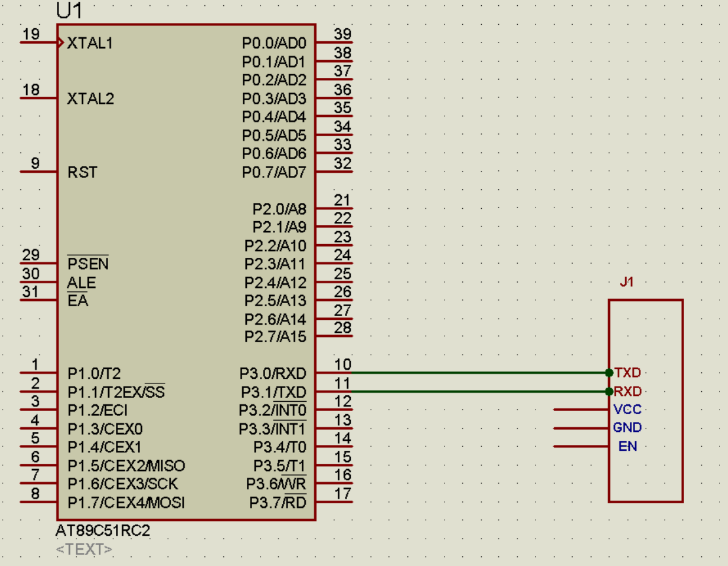728x566 pixels.
Task: Select the P1.1/T2EX/SS pin label
Action: (116, 391)
